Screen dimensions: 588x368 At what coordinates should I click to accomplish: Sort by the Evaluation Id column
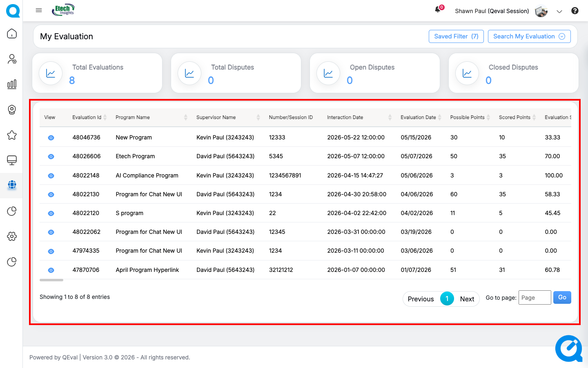point(89,117)
